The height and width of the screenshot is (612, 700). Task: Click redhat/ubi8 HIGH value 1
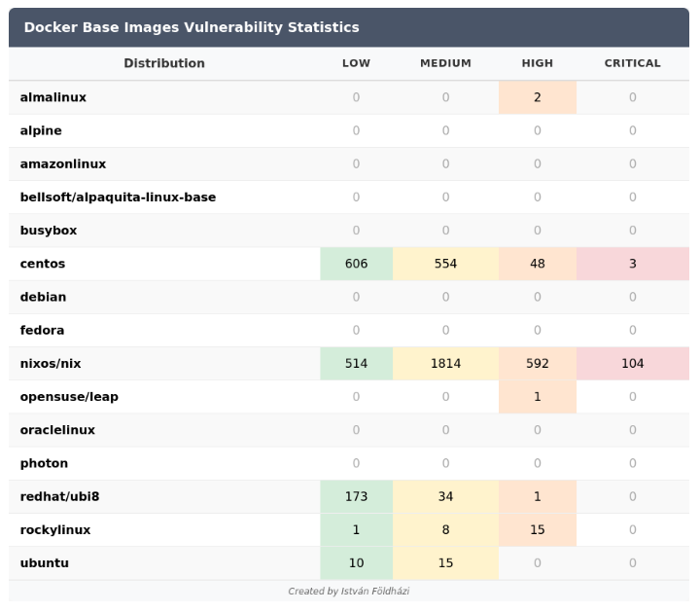[x=538, y=497]
